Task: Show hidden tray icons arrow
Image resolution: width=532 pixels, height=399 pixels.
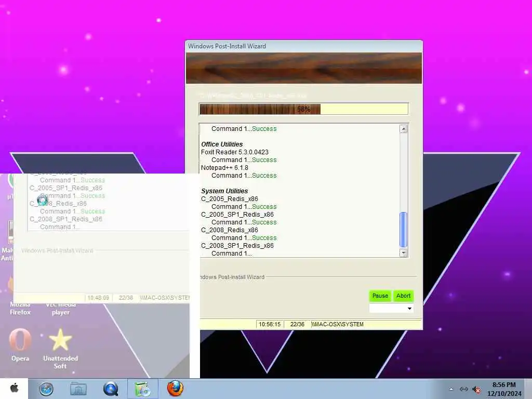Action: tap(451, 389)
